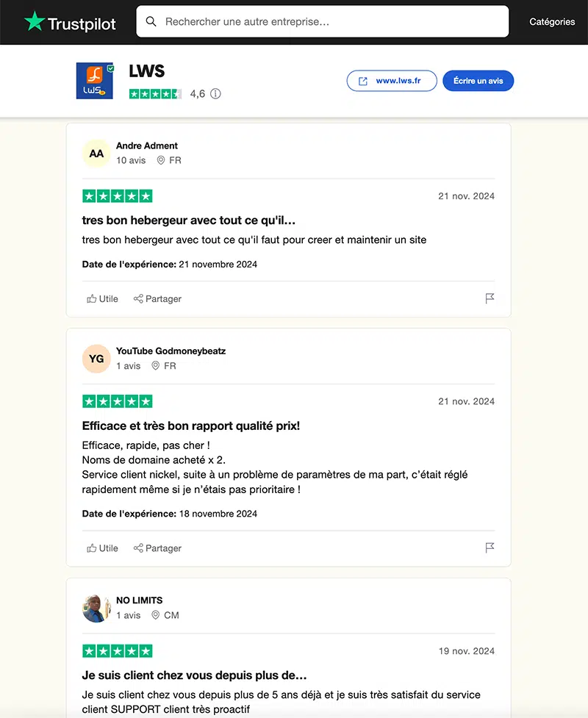Viewport: 588px width, 718px height.
Task: Click Écrire un avis button
Action: point(478,81)
